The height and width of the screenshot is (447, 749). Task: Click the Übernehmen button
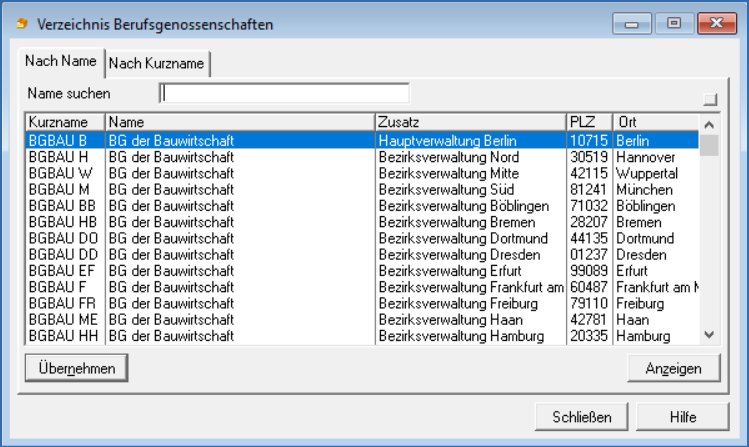coord(76,368)
